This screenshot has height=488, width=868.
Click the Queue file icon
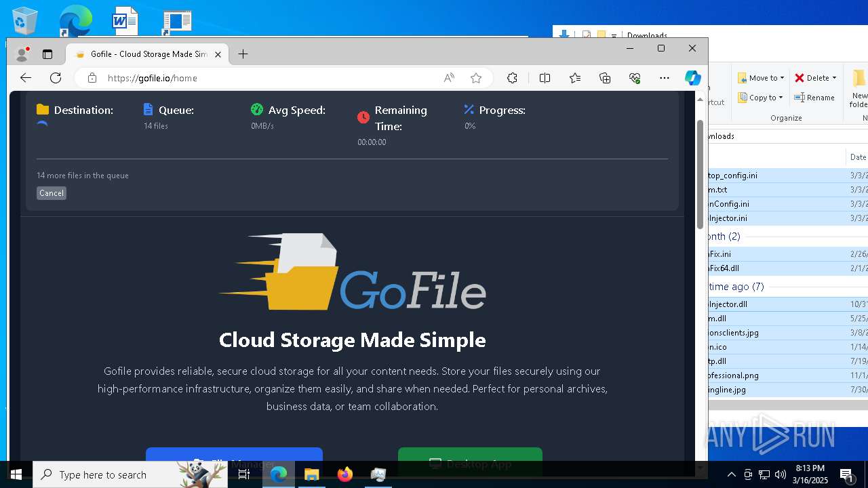149,110
